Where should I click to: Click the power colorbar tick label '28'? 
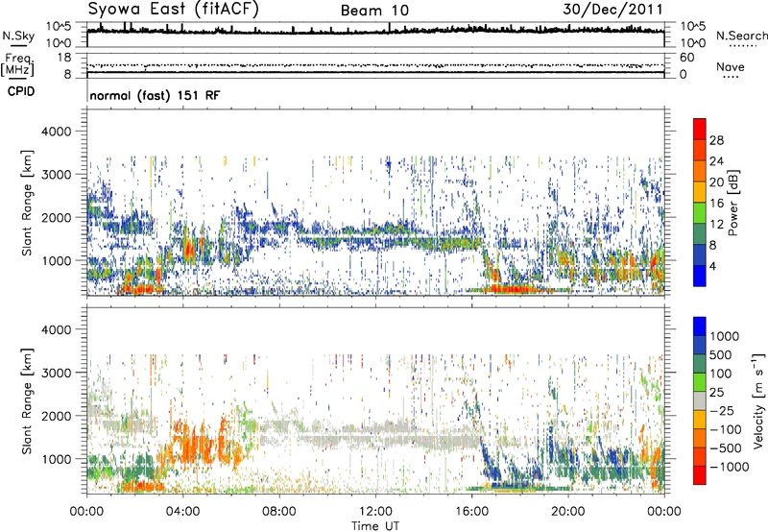click(x=716, y=140)
